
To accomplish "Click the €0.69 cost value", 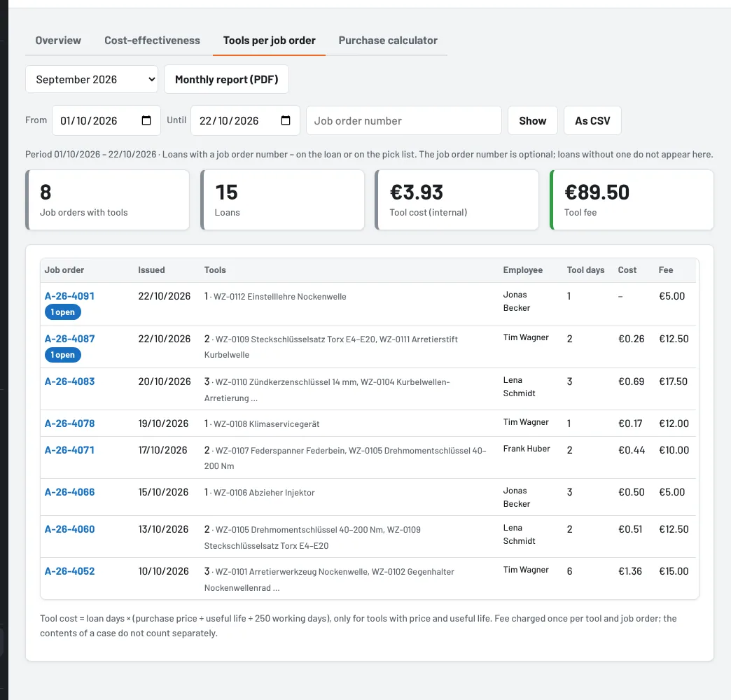I will 632,381.
